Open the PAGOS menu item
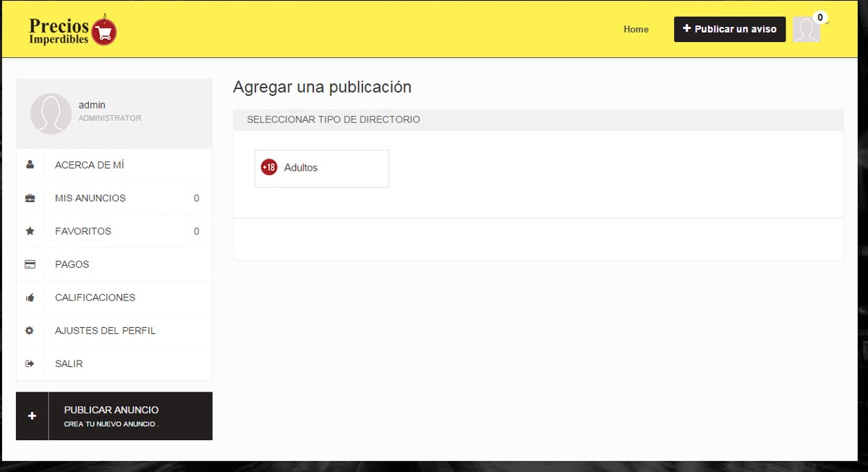 click(x=114, y=264)
